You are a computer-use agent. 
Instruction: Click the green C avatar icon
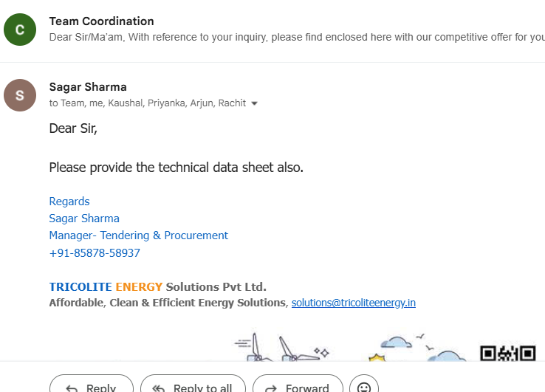tap(20, 30)
